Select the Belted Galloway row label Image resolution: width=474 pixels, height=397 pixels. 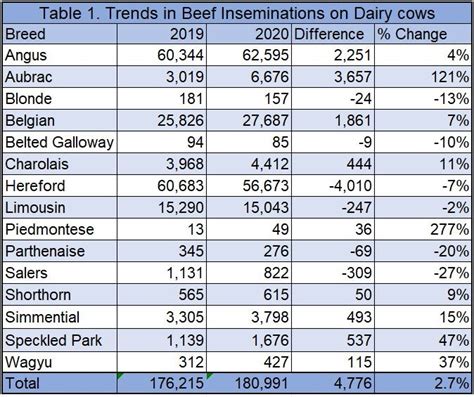coord(60,142)
